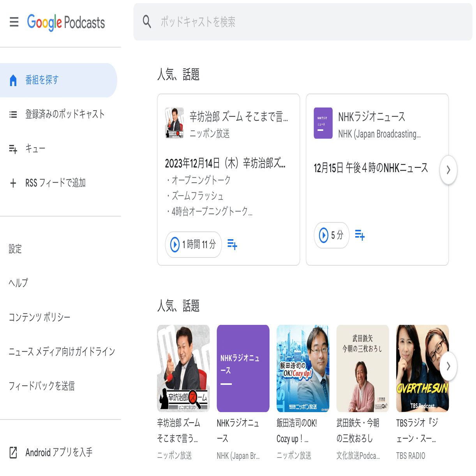
Task: Click the purple NHKラジオニュース card icon
Action: click(x=323, y=123)
